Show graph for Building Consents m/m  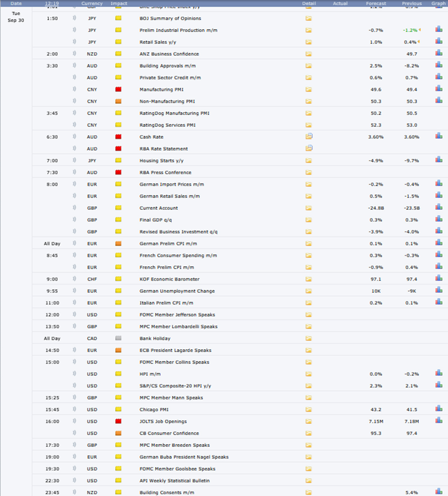[439, 491]
